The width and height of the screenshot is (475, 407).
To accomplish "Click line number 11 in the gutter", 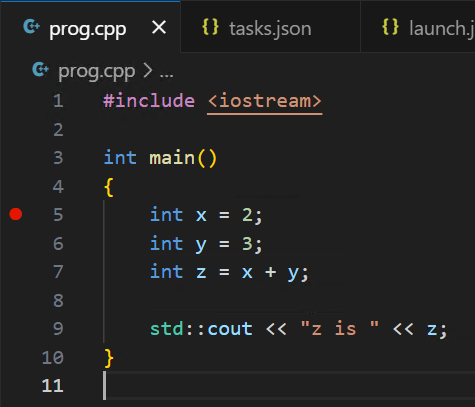I will (x=53, y=386).
